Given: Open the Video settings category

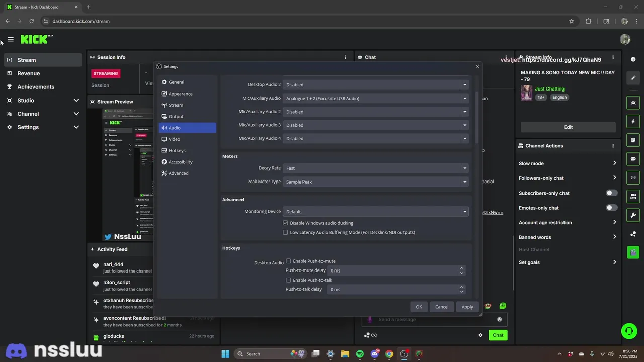Looking at the screenshot, I should point(187,139).
